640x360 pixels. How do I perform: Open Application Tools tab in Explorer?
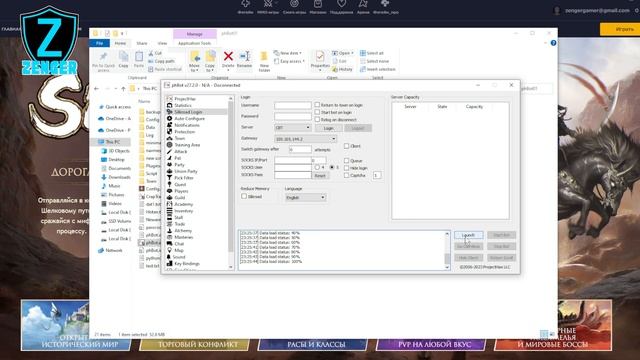point(194,43)
